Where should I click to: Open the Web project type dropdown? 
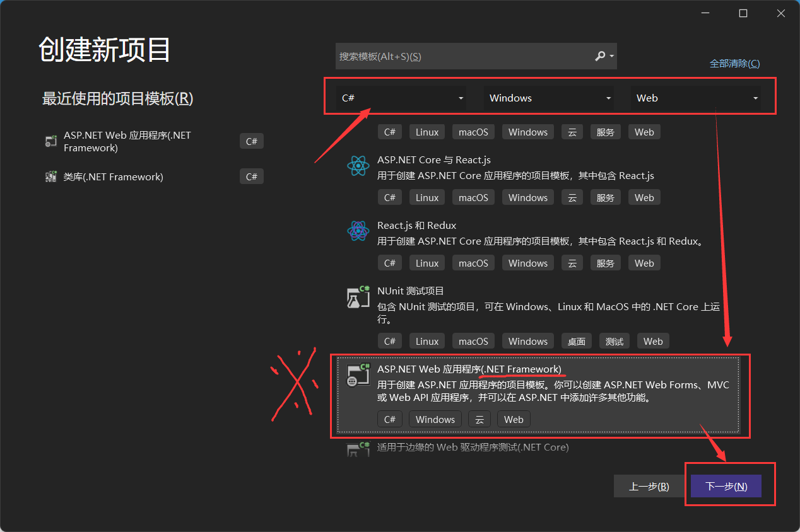pos(696,98)
